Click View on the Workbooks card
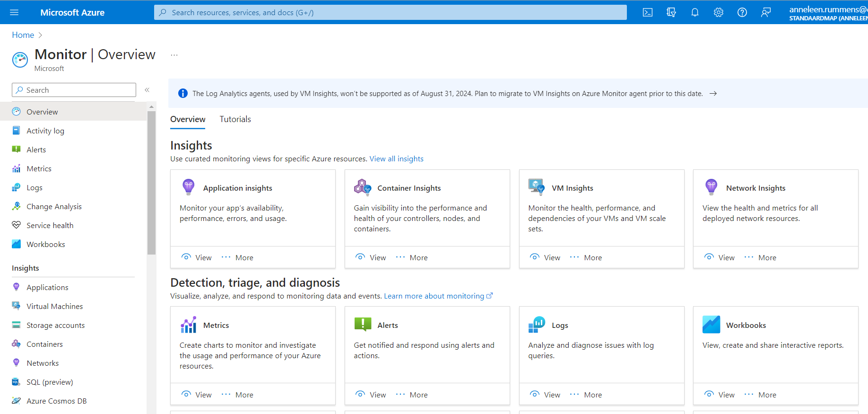868x414 pixels. coord(720,395)
